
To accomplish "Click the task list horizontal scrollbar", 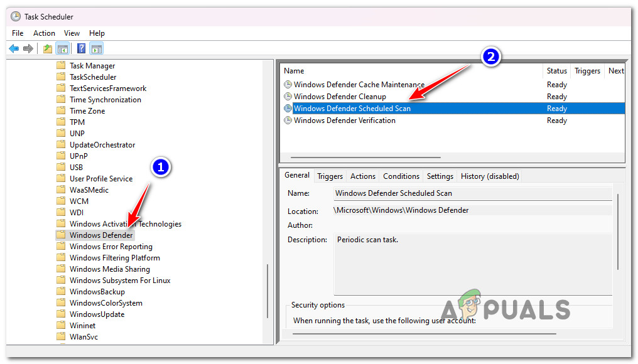I will [365, 157].
